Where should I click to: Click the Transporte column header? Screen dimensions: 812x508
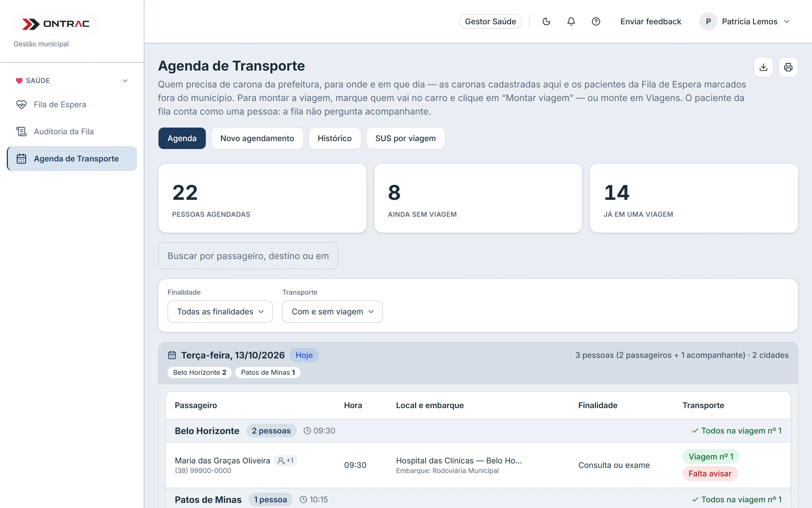(703, 405)
